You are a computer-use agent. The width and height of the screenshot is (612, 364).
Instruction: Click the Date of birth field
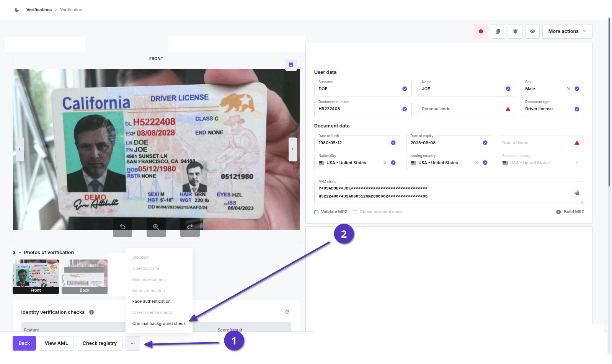click(357, 143)
